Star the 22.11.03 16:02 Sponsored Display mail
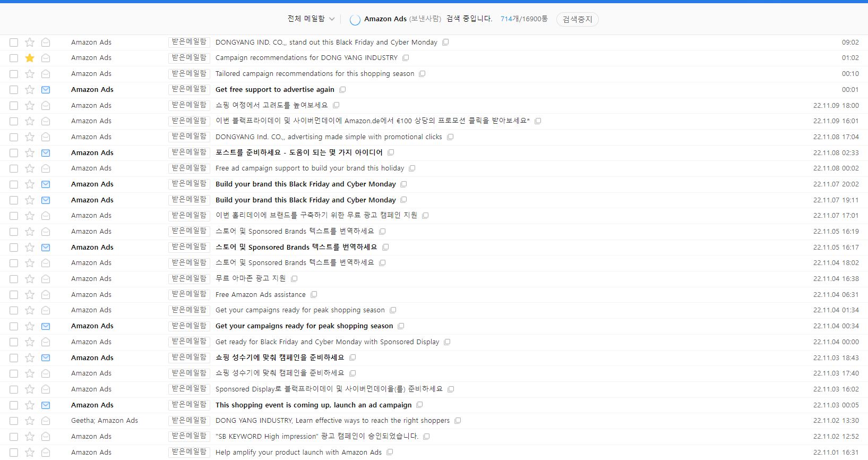868x460 pixels. click(30, 389)
